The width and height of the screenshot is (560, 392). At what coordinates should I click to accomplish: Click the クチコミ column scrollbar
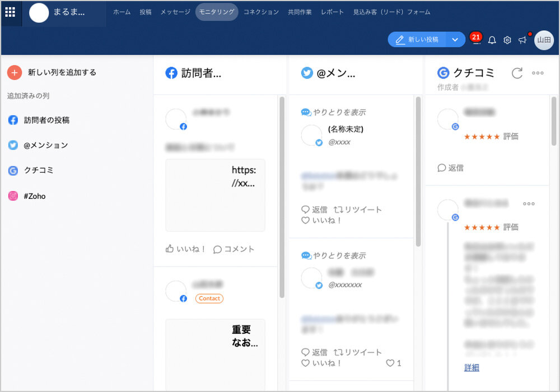pyautogui.click(x=554, y=121)
